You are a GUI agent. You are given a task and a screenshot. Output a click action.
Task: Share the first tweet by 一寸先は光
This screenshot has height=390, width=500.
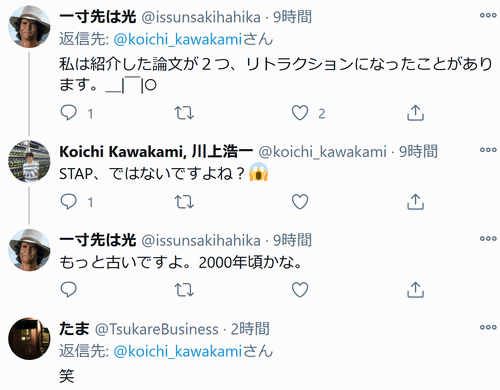pyautogui.click(x=415, y=113)
